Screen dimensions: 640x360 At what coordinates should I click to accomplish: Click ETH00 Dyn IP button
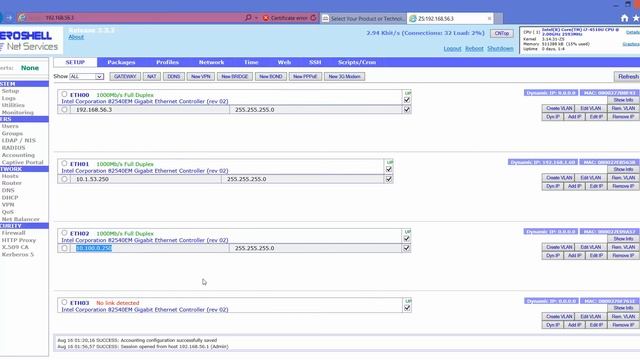click(553, 117)
